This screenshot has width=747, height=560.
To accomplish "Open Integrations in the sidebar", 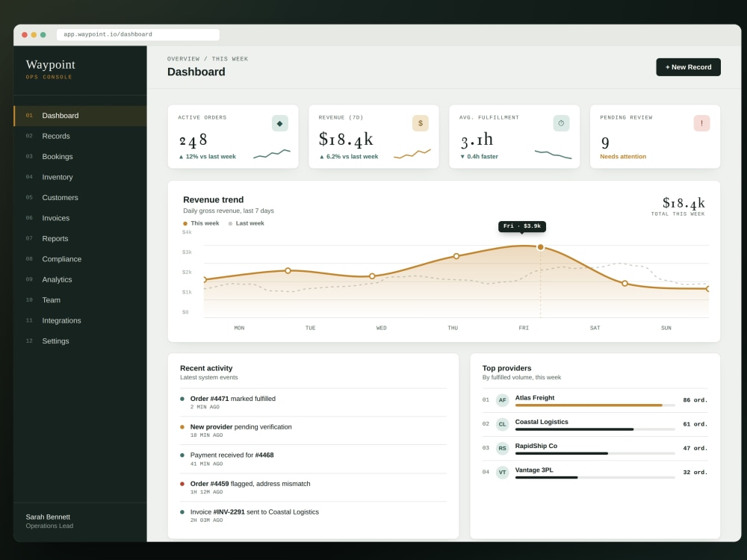I will point(80,320).
